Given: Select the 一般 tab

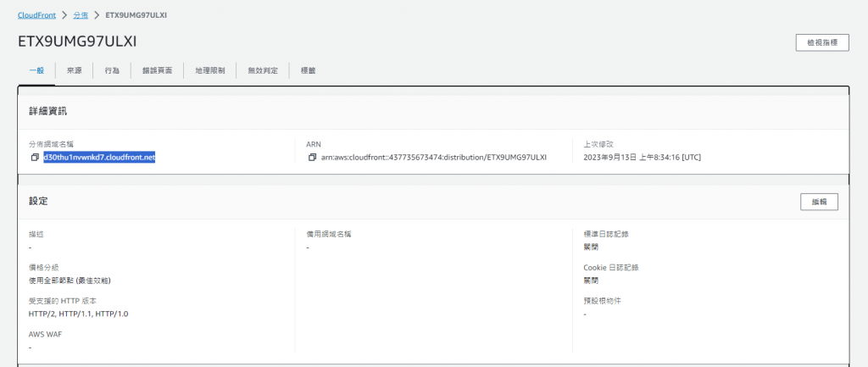Looking at the screenshot, I should point(36,71).
